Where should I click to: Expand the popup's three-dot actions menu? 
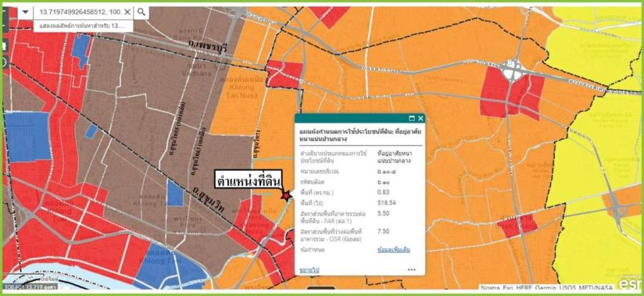[411, 269]
